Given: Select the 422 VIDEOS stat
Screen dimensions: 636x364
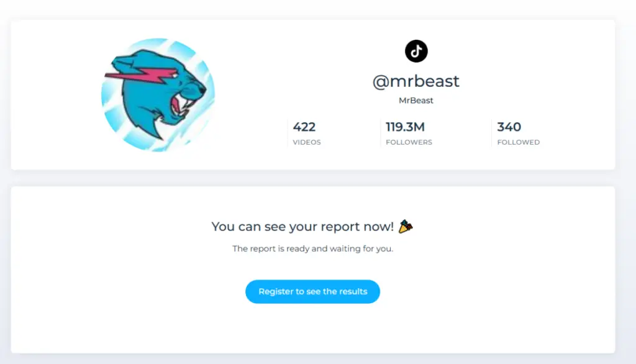Looking at the screenshot, I should pyautogui.click(x=306, y=132).
